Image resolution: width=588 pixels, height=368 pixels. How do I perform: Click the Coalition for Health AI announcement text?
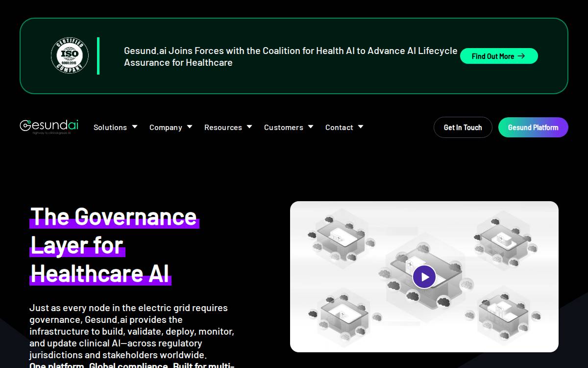291,56
